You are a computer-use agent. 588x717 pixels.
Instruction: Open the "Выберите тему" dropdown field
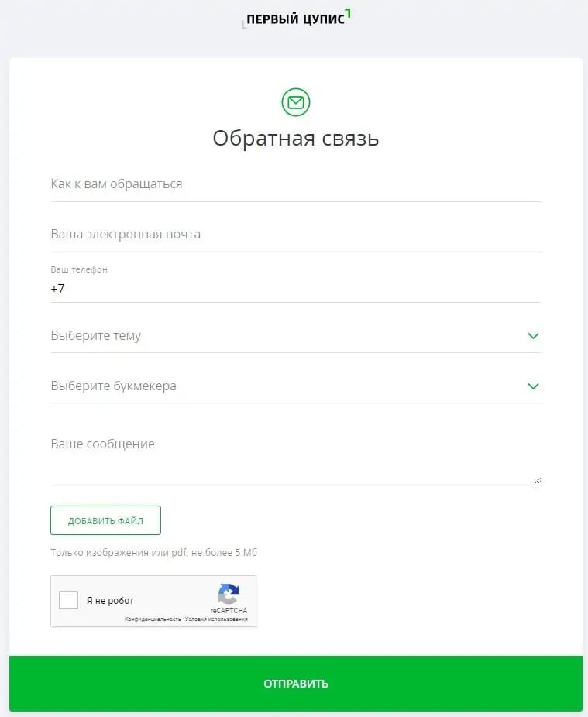tap(296, 335)
